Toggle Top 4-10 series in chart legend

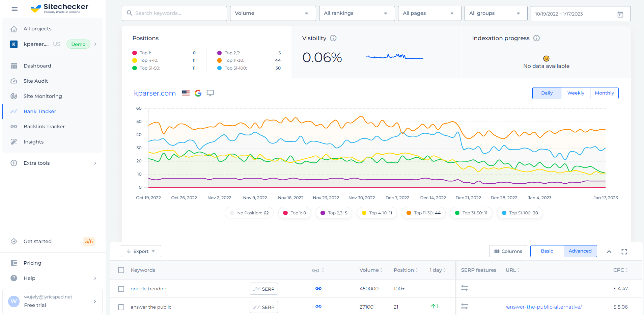(377, 213)
